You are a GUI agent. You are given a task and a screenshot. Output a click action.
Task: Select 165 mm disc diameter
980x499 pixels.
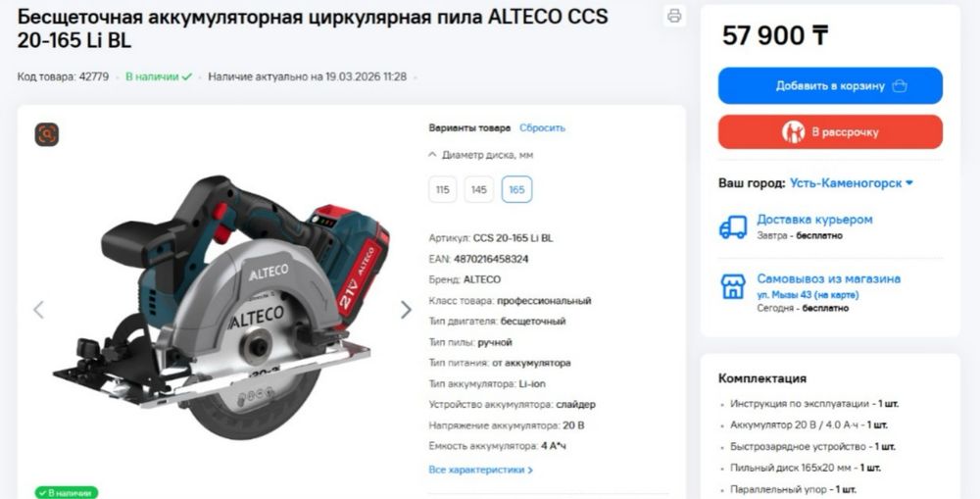pos(516,189)
